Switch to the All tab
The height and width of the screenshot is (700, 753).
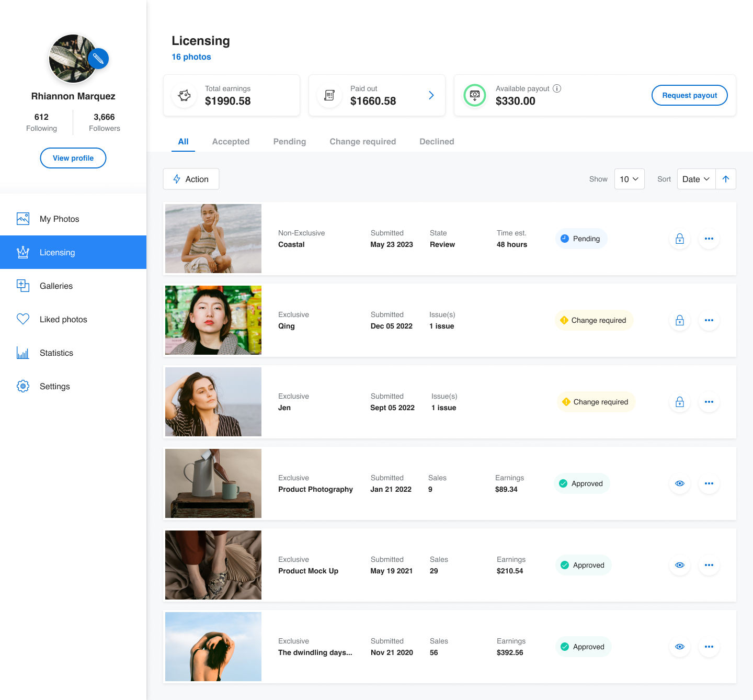coord(183,141)
